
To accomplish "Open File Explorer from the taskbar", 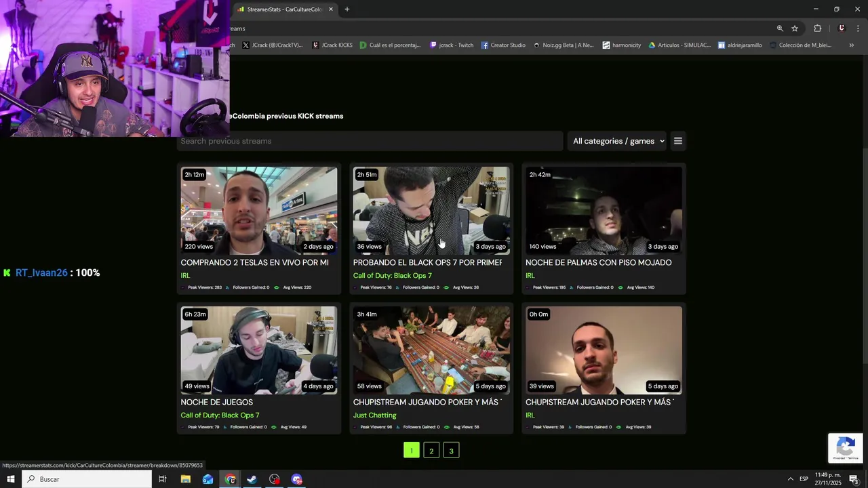I will 186,479.
